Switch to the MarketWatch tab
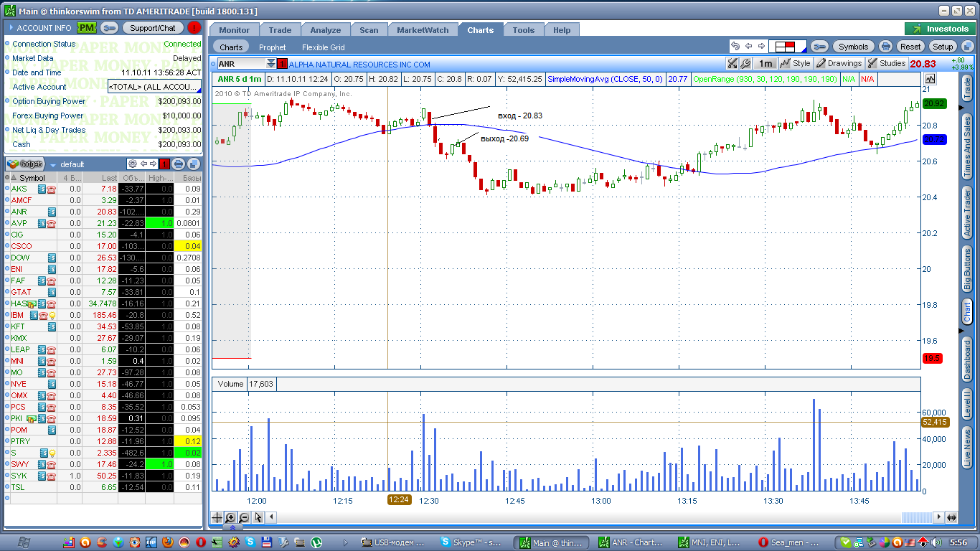The width and height of the screenshot is (980, 551). (x=423, y=30)
